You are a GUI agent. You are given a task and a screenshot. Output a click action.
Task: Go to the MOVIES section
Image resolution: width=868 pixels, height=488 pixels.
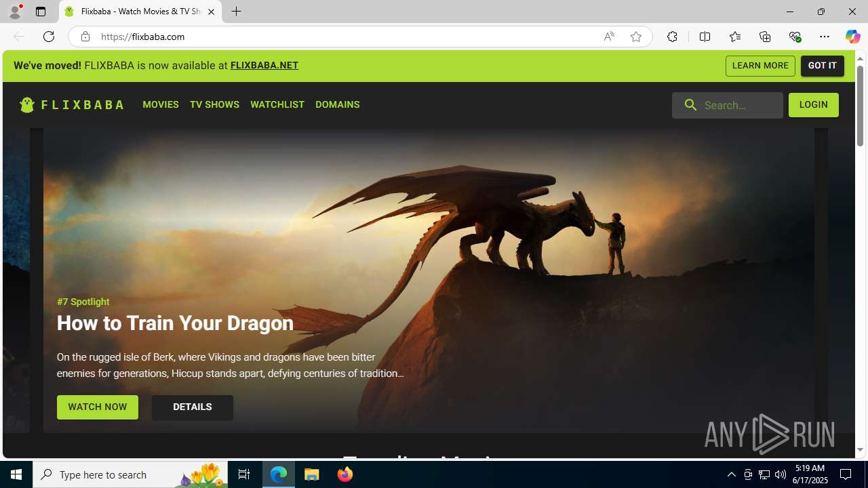(x=161, y=104)
